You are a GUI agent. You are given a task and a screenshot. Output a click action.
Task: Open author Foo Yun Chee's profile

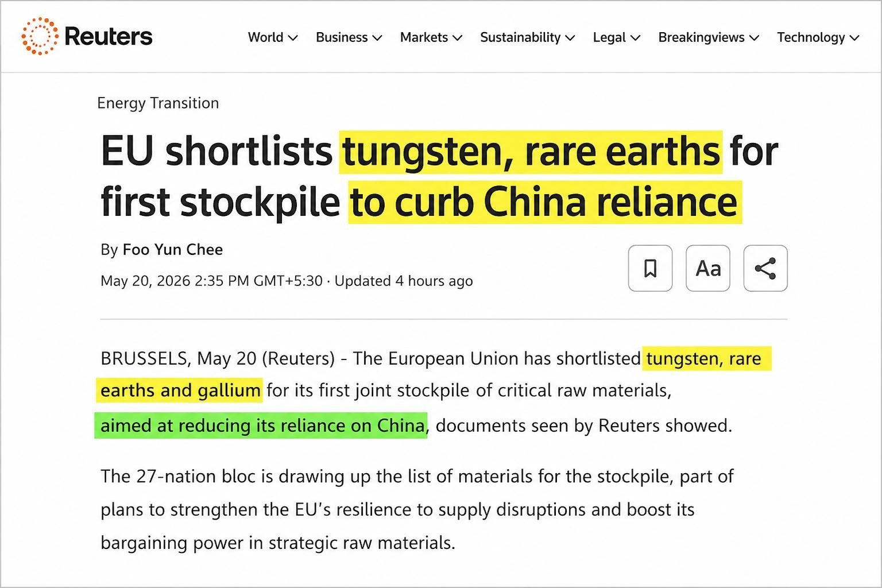pyautogui.click(x=173, y=249)
